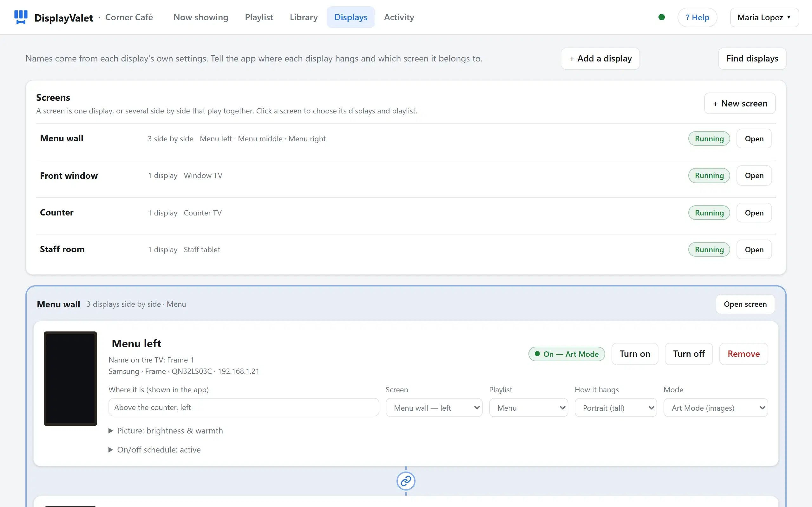Viewport: 812px width, 507px height.
Task: Open the Maria Lopez account menu
Action: [764, 17]
